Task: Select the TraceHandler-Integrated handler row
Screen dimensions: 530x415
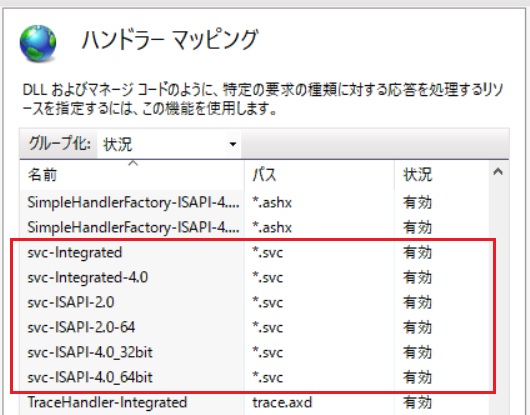Action: point(254,402)
